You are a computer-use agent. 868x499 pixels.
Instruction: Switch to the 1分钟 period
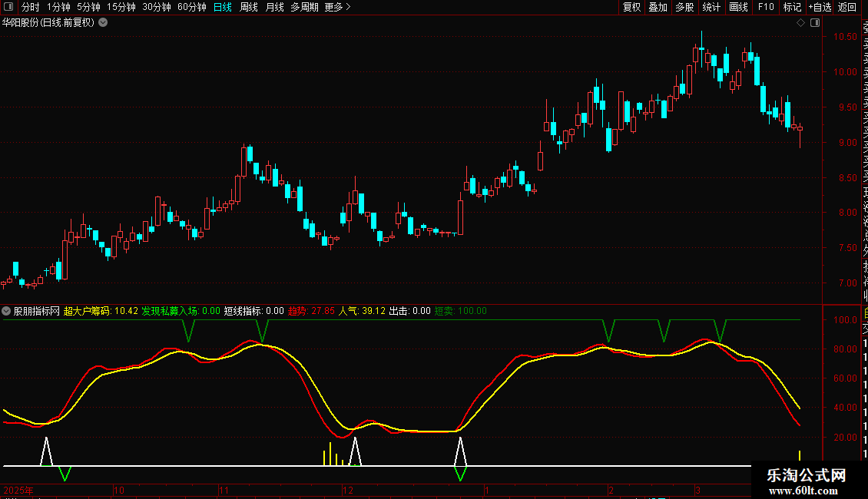coord(58,7)
